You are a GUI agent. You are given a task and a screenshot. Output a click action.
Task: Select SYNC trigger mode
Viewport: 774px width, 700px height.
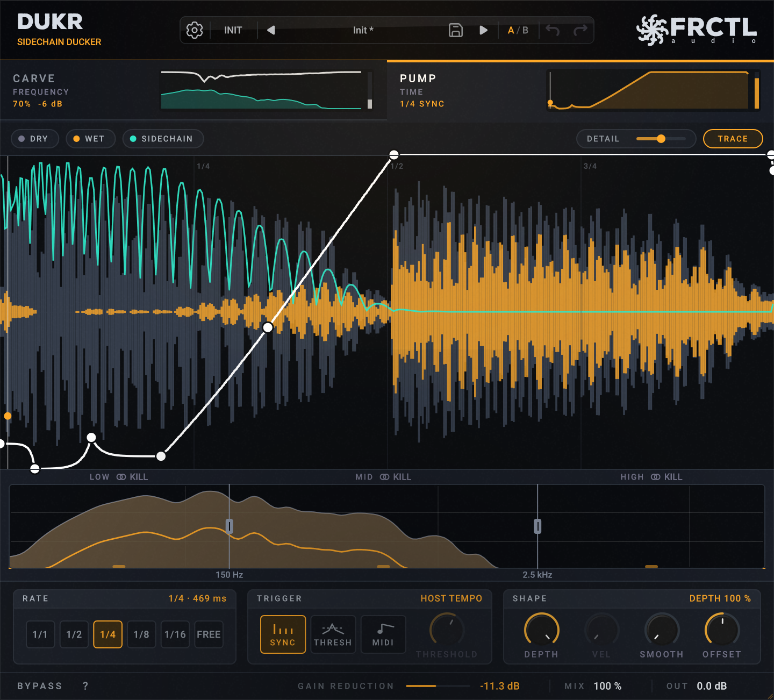[x=283, y=634]
